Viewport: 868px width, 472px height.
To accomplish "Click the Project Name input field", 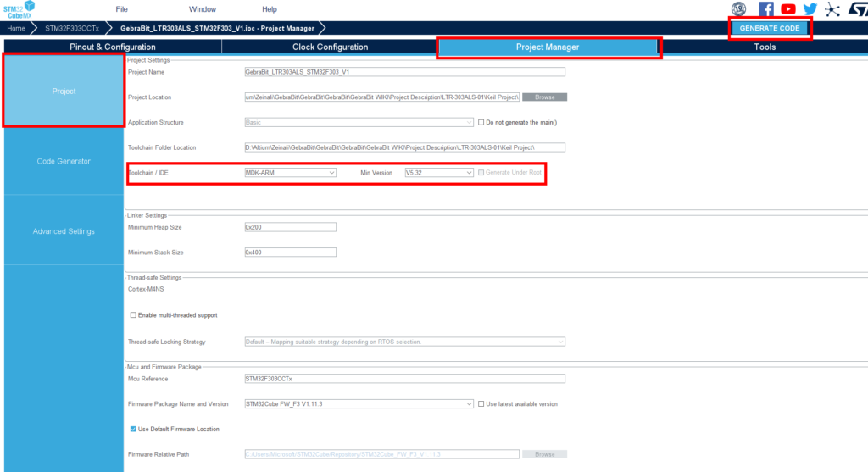I will tap(404, 72).
